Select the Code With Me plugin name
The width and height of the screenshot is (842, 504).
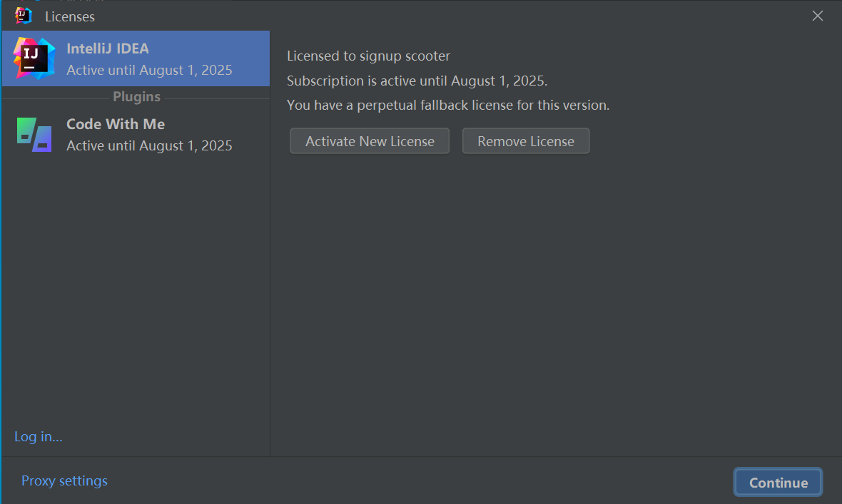[x=116, y=124]
